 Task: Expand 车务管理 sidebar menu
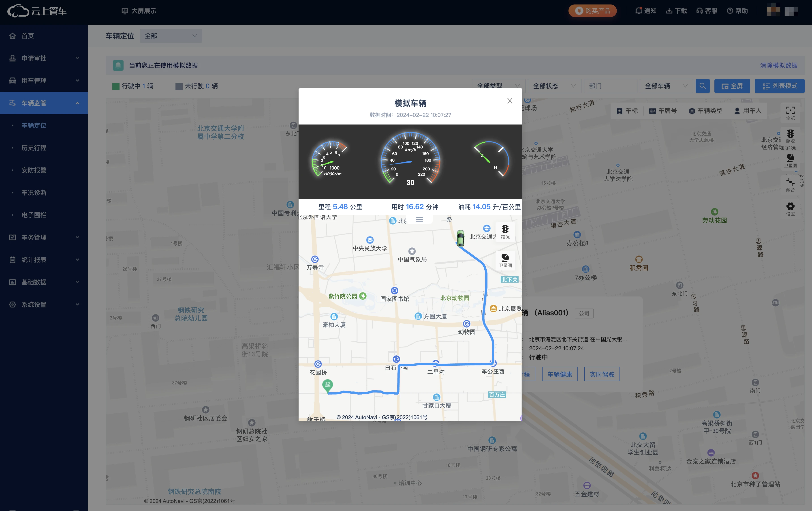pos(44,237)
